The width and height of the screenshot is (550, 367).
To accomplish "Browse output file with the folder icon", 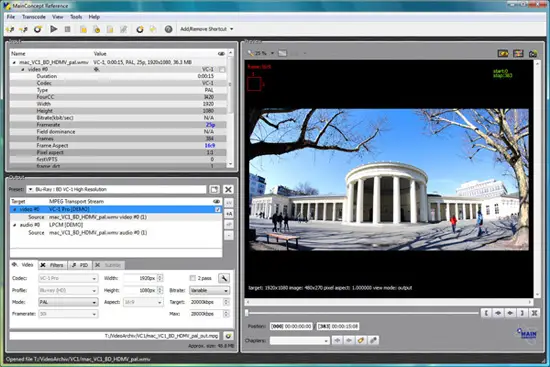I will coord(228,336).
